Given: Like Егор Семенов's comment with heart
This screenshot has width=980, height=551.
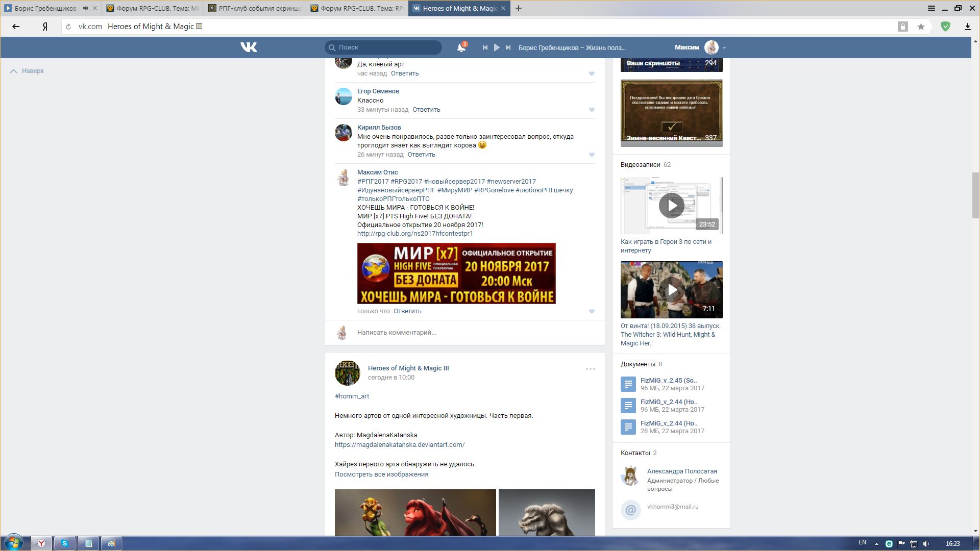Looking at the screenshot, I should [x=592, y=110].
